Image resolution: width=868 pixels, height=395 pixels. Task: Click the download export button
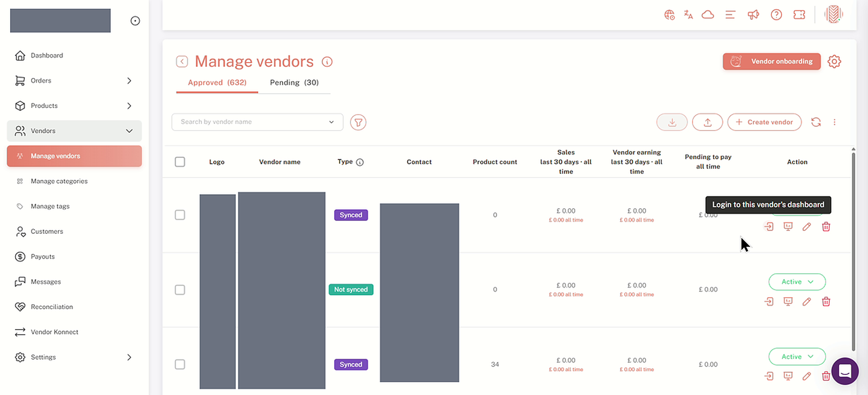pos(672,122)
